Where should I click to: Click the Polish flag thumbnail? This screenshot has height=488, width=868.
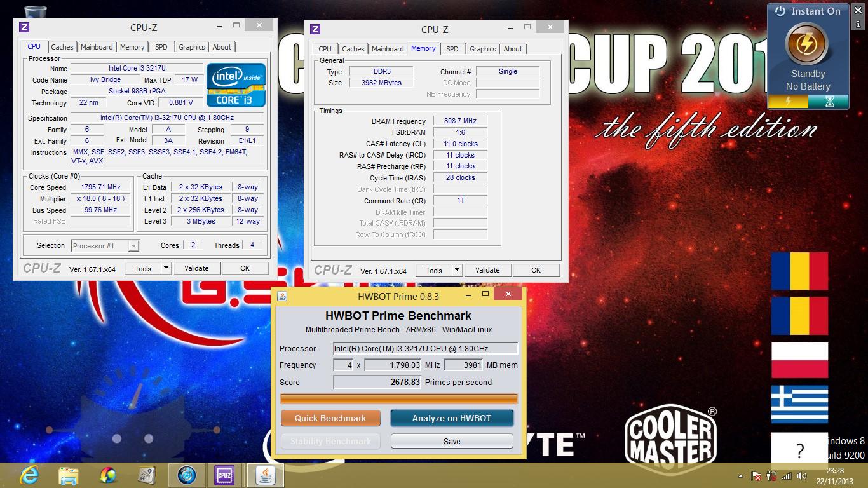click(799, 360)
